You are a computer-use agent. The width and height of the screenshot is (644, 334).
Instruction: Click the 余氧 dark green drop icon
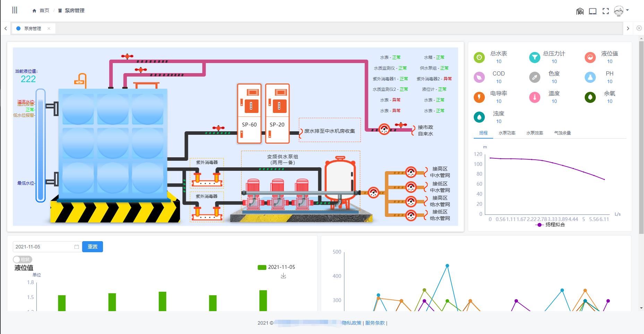coord(590,97)
